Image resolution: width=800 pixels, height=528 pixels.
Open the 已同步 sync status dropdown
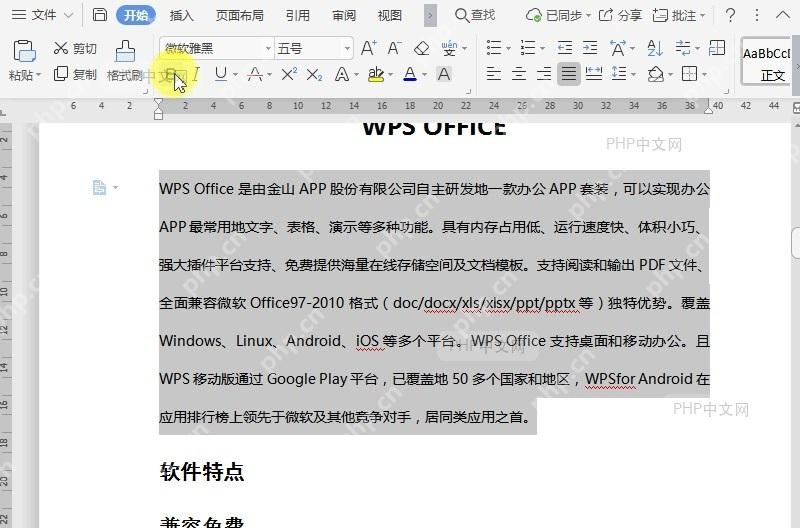(558, 15)
